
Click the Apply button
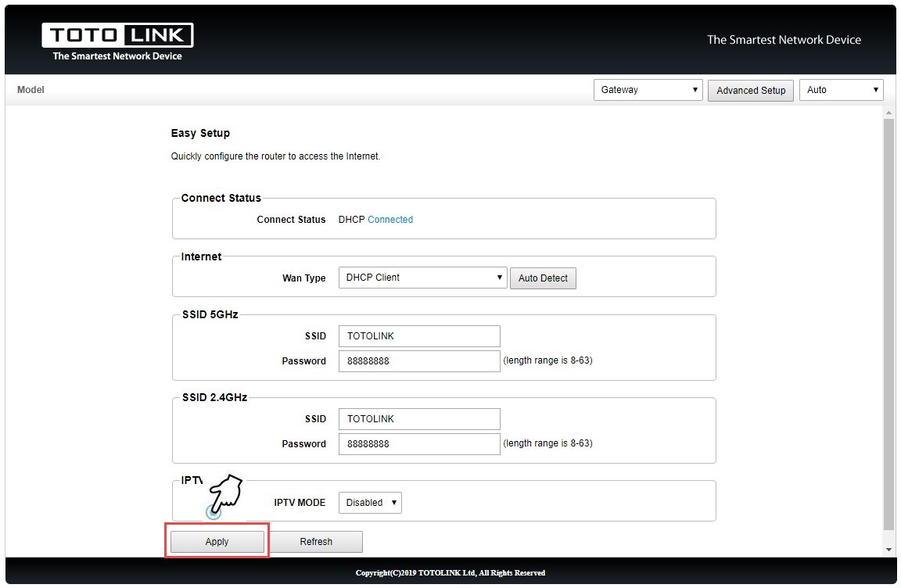[x=217, y=542]
